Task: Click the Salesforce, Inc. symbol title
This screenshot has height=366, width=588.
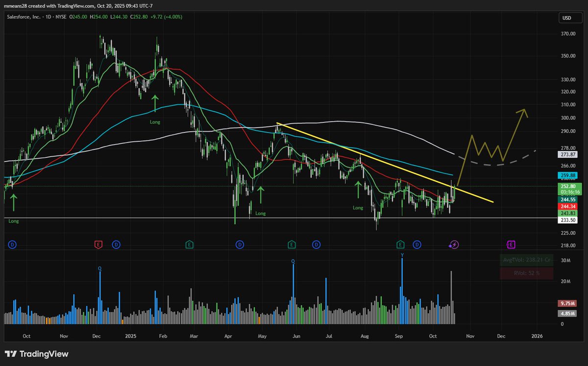Action: click(25, 17)
